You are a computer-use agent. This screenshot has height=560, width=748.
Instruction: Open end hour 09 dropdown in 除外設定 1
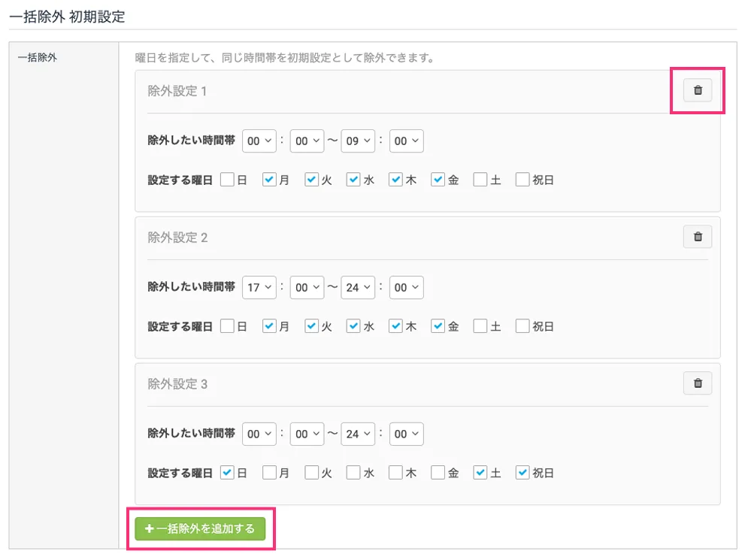pos(358,141)
